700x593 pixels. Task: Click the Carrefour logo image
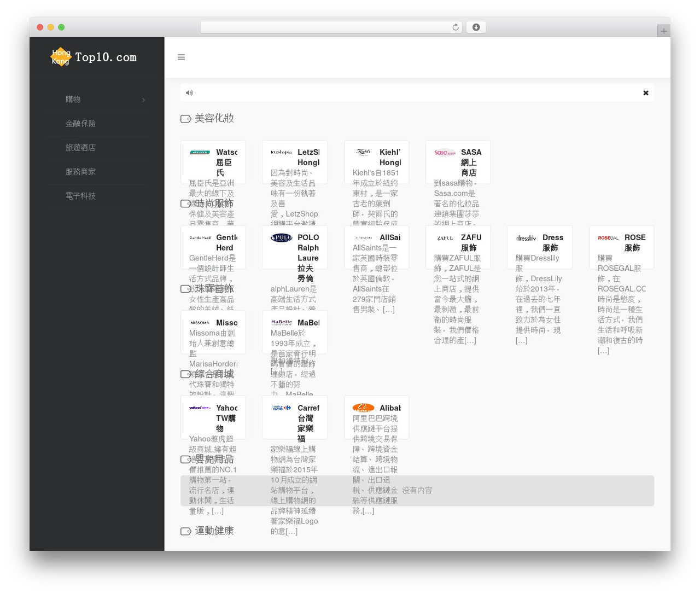[x=282, y=408]
